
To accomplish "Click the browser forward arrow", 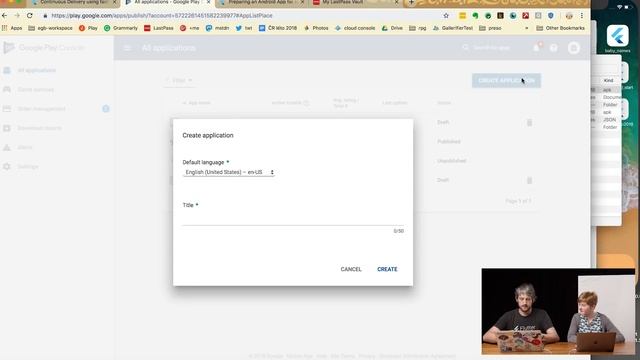I will [x=17, y=16].
